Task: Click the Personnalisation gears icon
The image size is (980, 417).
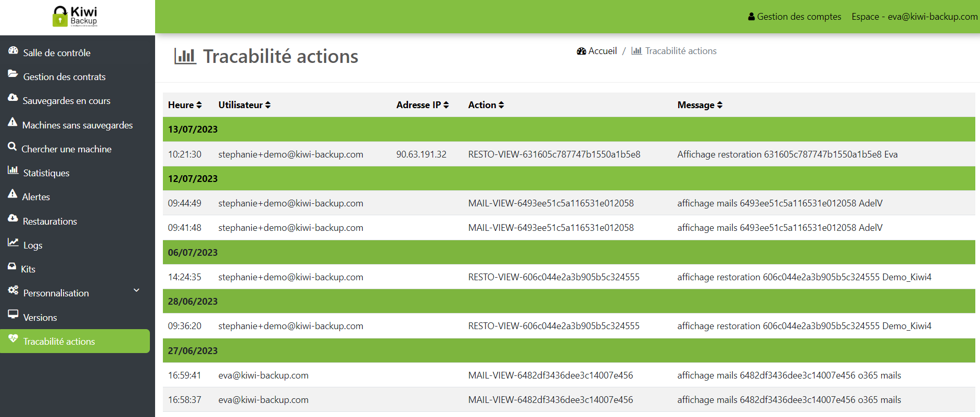Action: (13, 291)
